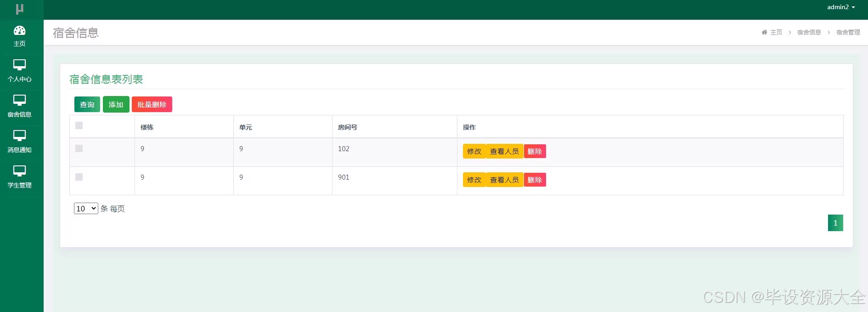This screenshot has width=868, height=312.
Task: Open 学生管理 monitor icon in sidebar
Action: [x=19, y=171]
